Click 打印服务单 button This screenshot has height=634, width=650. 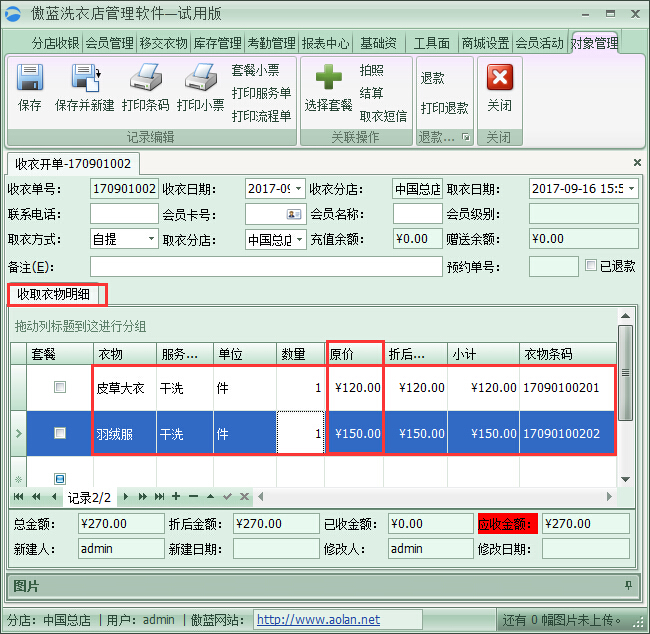(x=261, y=93)
